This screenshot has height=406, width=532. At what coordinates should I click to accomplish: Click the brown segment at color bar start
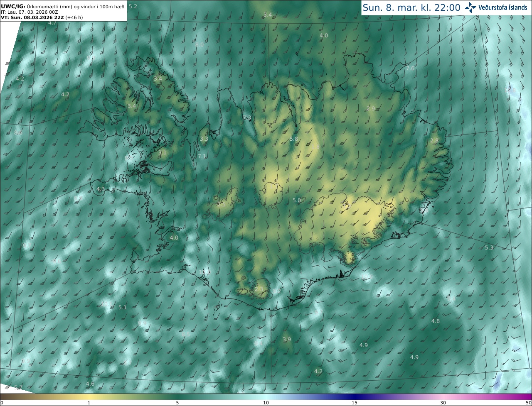point(8,396)
